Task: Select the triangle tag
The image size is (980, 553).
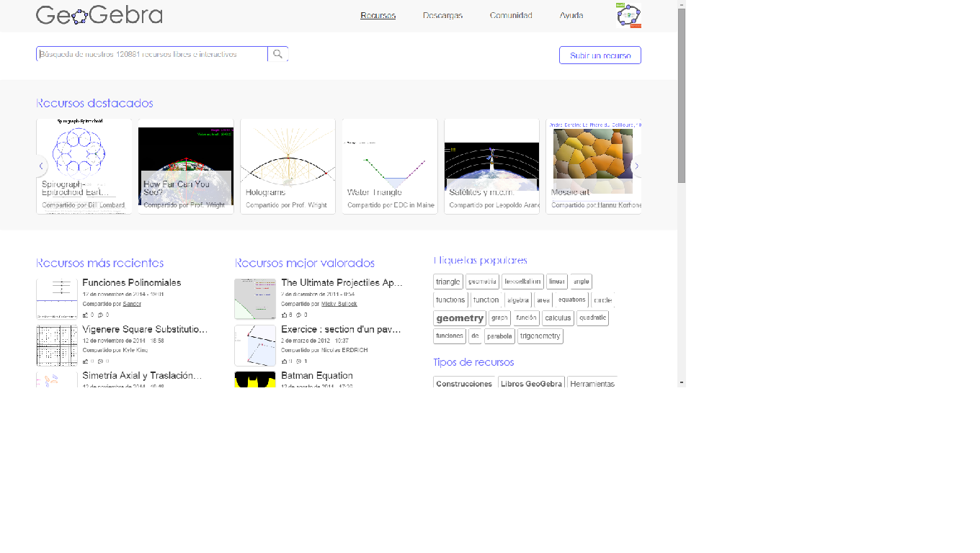Action: [448, 282]
